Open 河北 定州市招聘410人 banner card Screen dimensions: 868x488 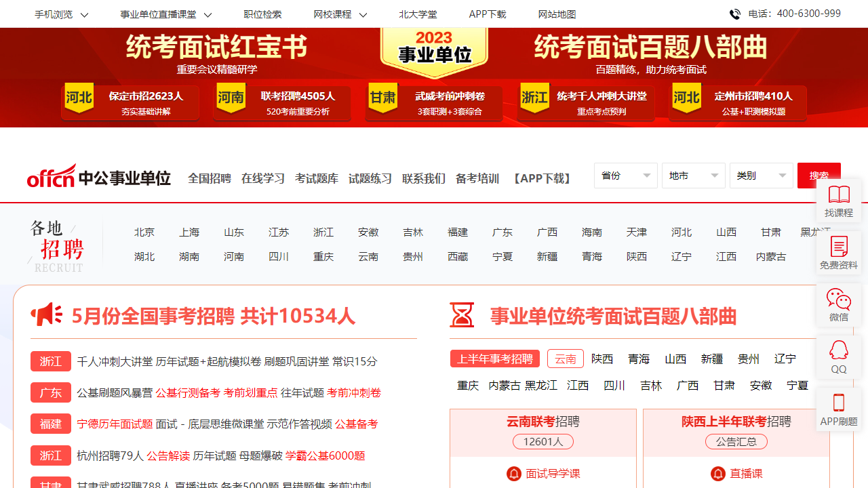(738, 103)
